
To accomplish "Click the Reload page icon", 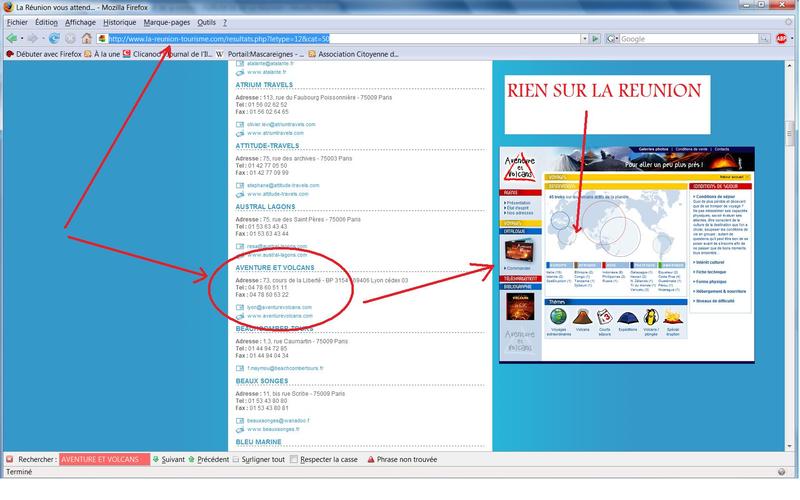I will coord(50,38).
